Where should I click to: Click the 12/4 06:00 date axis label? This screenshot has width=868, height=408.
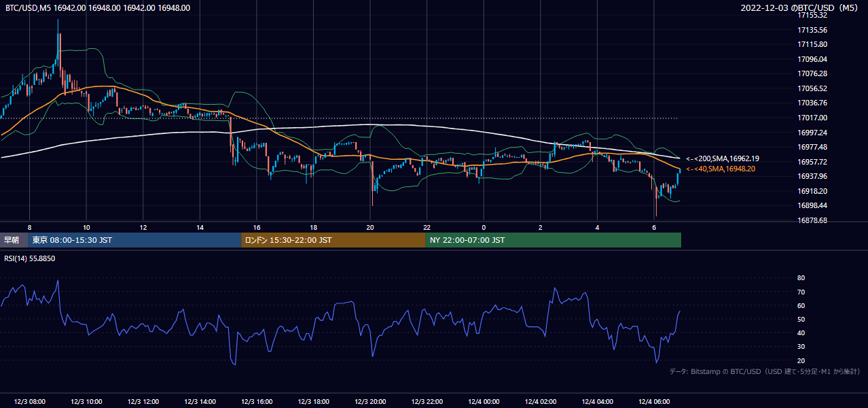[653, 401]
